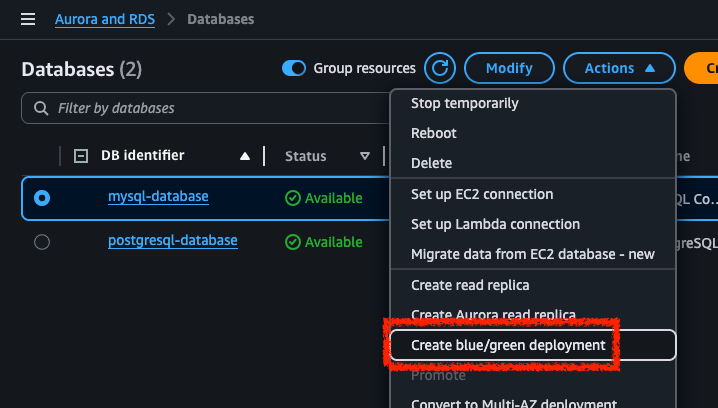The width and height of the screenshot is (718, 408).
Task: Select the mysql-database radio button
Action: click(x=42, y=198)
